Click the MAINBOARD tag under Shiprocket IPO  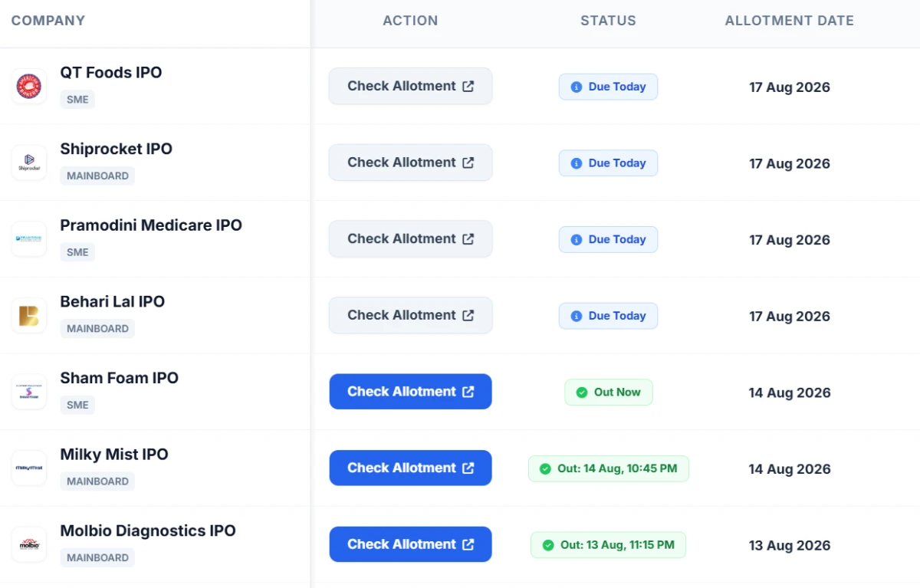point(97,176)
